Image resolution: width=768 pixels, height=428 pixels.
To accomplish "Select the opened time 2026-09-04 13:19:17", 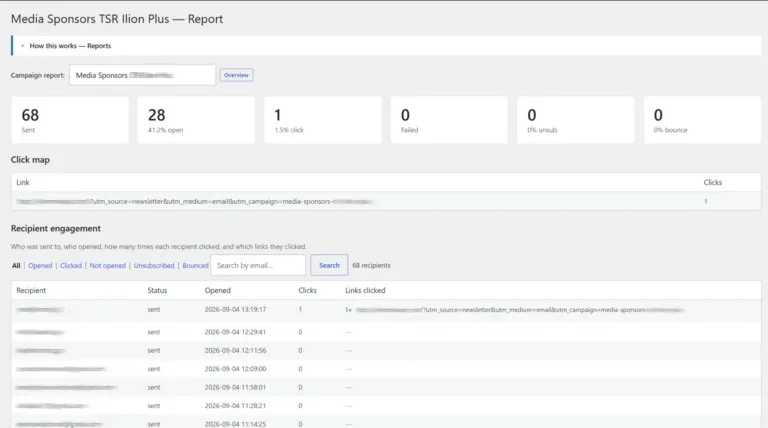I will [x=235, y=309].
